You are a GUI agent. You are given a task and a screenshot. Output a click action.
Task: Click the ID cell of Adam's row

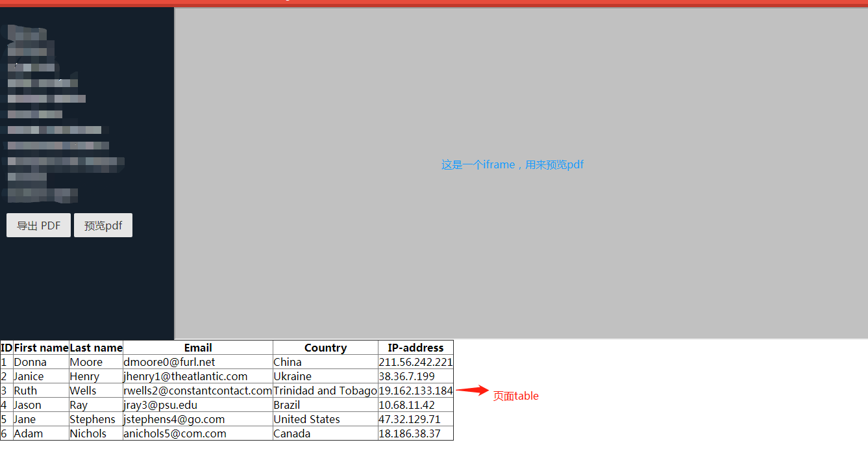coord(6,433)
